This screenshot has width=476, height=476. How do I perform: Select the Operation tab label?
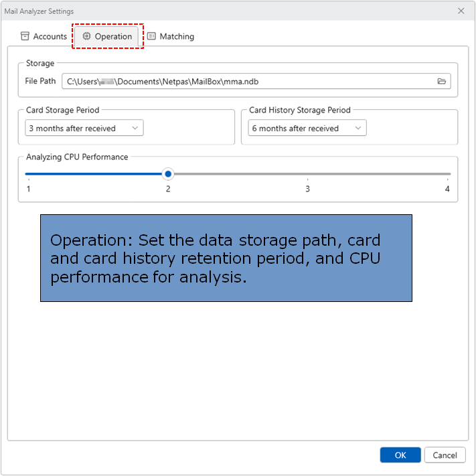click(113, 36)
